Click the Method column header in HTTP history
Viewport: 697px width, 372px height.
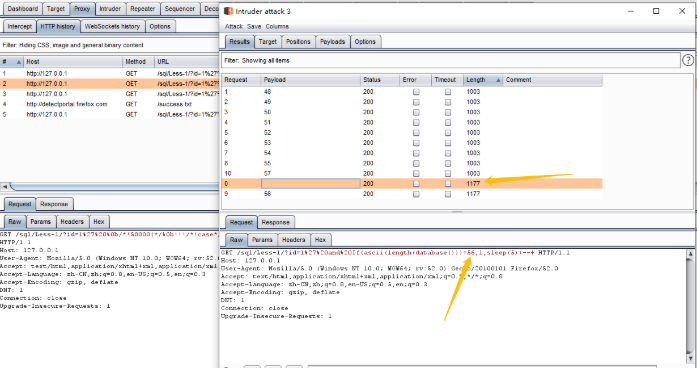(x=138, y=62)
